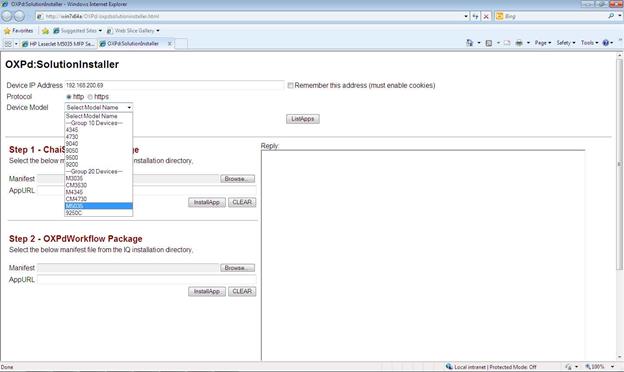Click Step 2 CLEAR button
This screenshot has width=624, height=372.
pyautogui.click(x=242, y=292)
